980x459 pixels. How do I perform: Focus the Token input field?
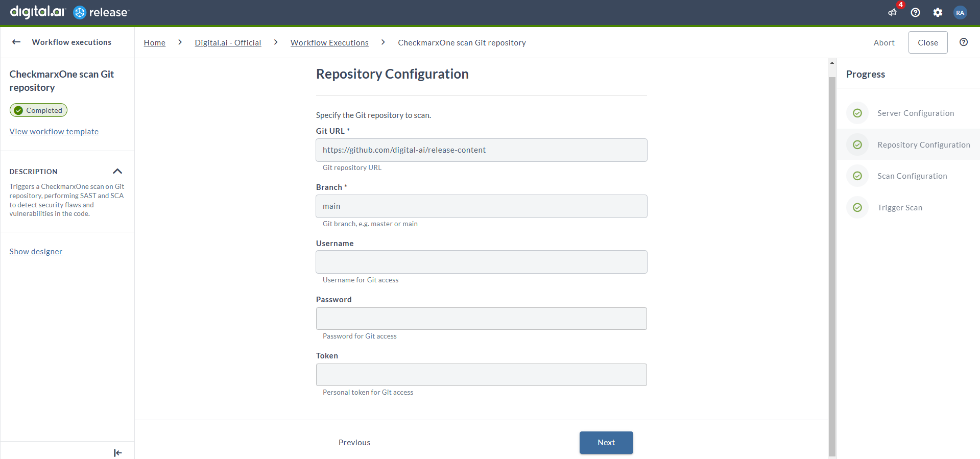pyautogui.click(x=482, y=375)
